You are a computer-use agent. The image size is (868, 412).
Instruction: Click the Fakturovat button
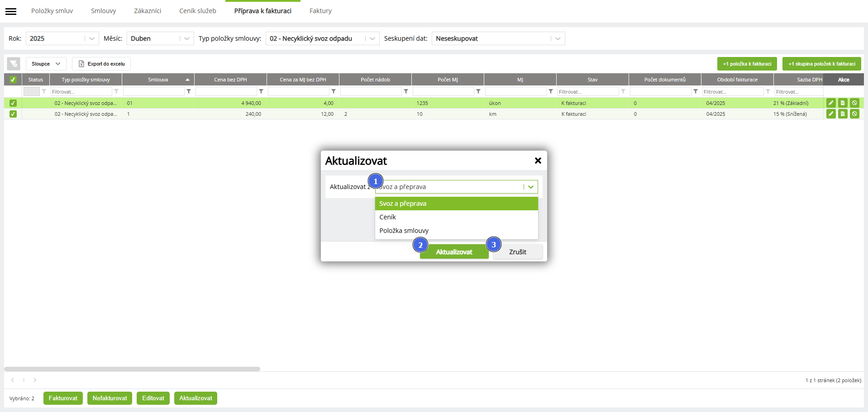tap(63, 398)
